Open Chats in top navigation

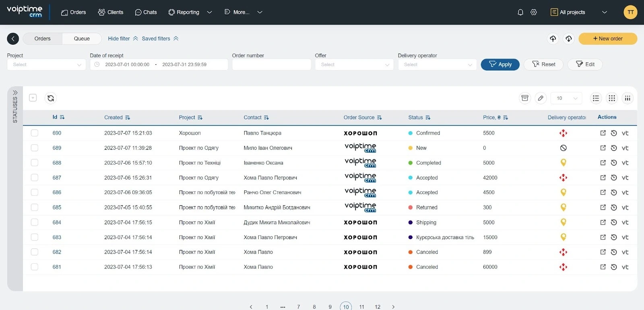pyautogui.click(x=146, y=12)
